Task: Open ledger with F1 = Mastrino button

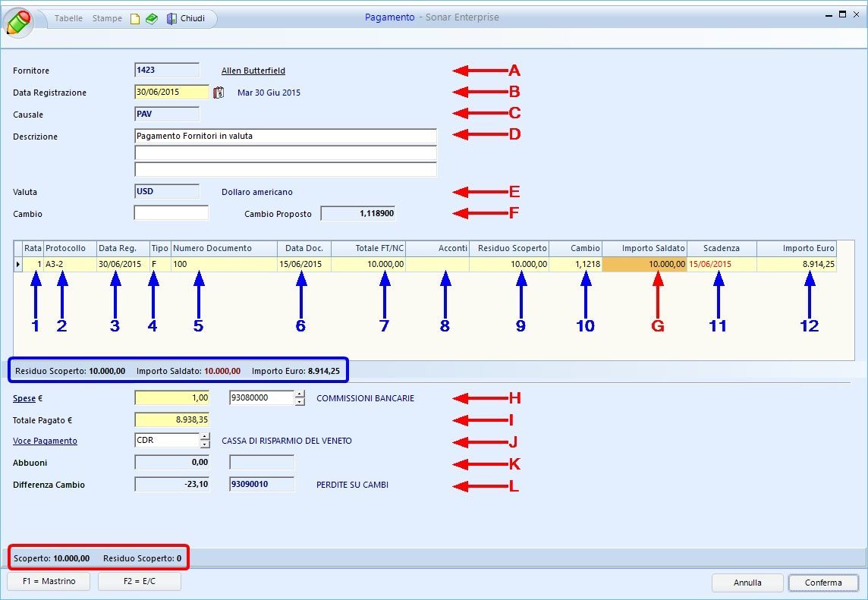Action: tap(49, 582)
